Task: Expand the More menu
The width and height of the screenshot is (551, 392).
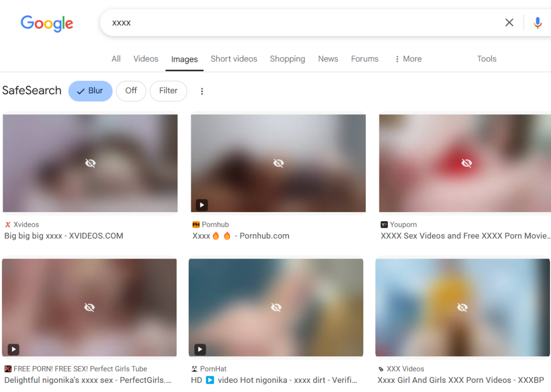Action: [x=408, y=59]
